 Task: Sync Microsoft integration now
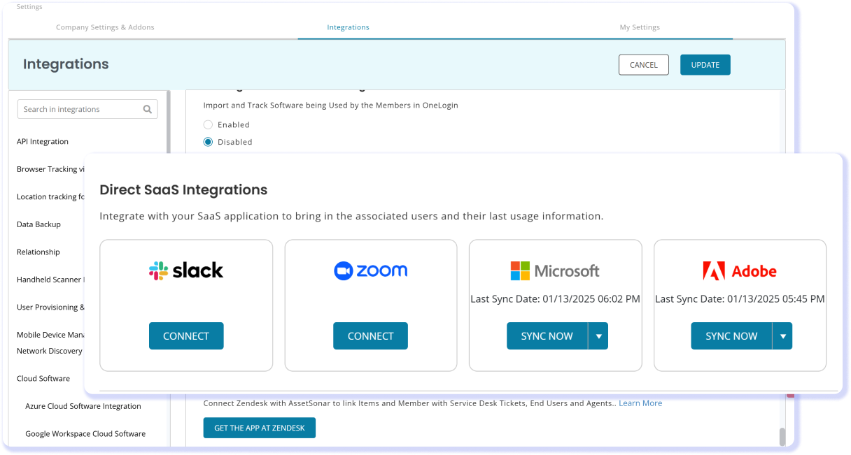pyautogui.click(x=547, y=336)
